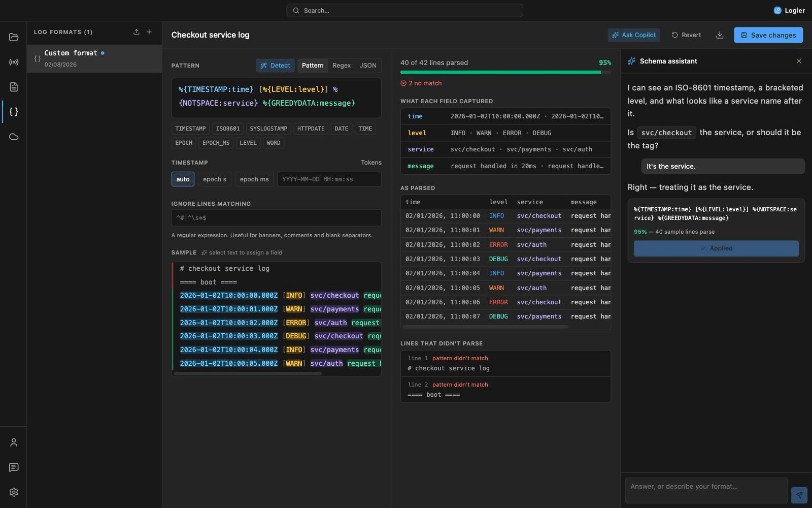Insert the DATE token chip

[x=342, y=129]
